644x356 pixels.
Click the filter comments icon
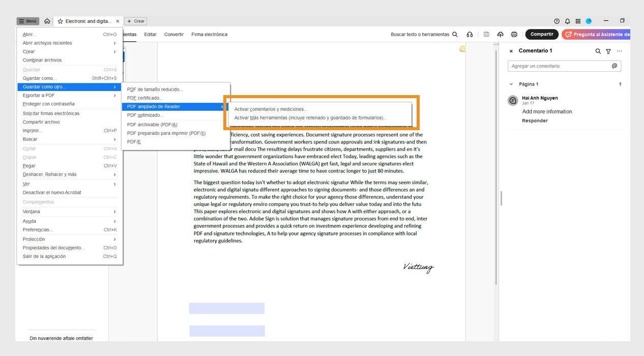[x=608, y=51]
